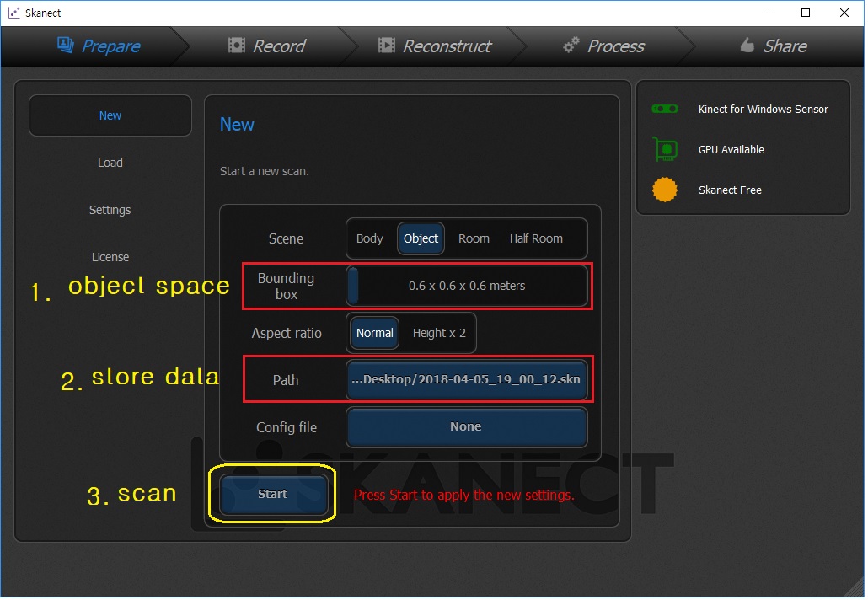Select Load in the sidebar
868x600 pixels.
[110, 163]
